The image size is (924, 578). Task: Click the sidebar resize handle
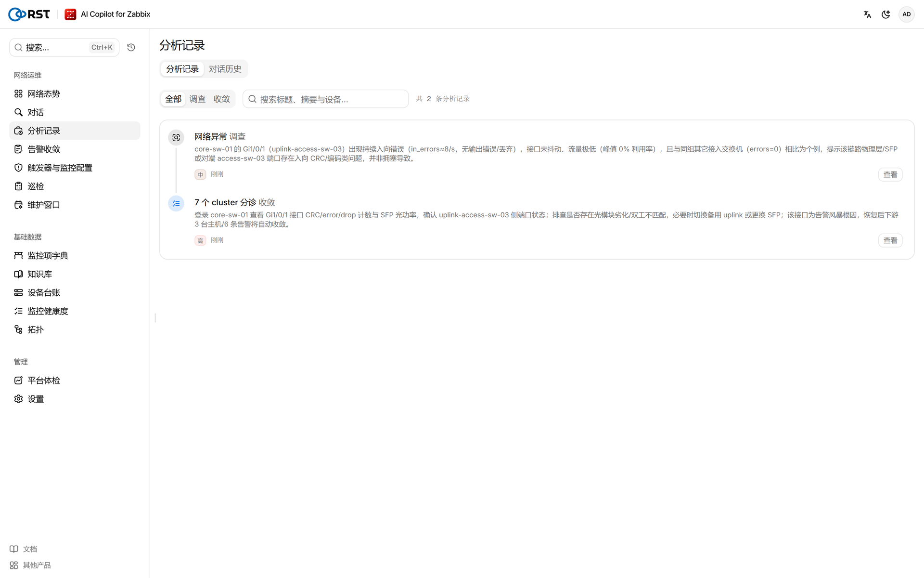click(x=155, y=318)
